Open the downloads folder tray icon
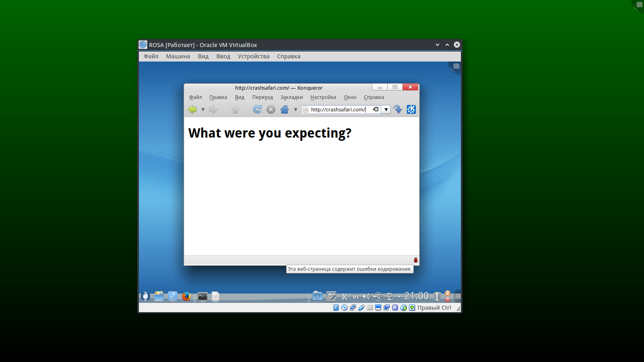Image resolution: width=644 pixels, height=362 pixels. coord(318,296)
